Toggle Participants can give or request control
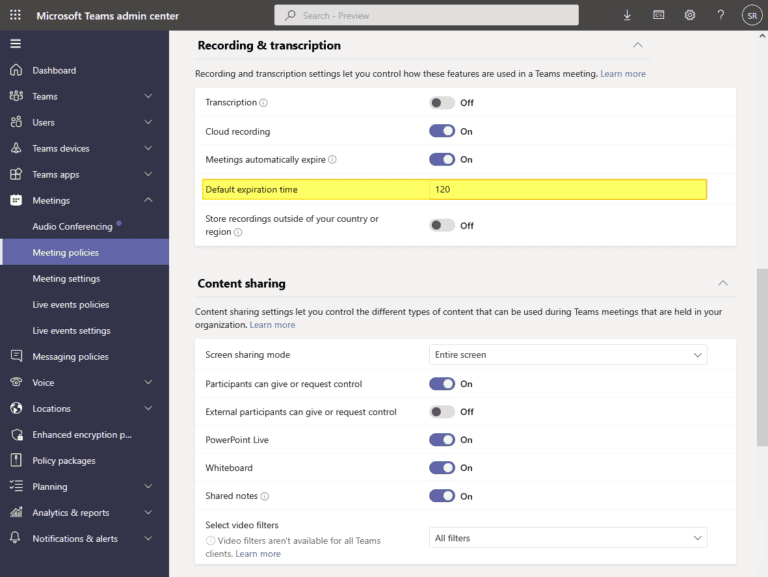This screenshot has height=577, width=768. 442,384
